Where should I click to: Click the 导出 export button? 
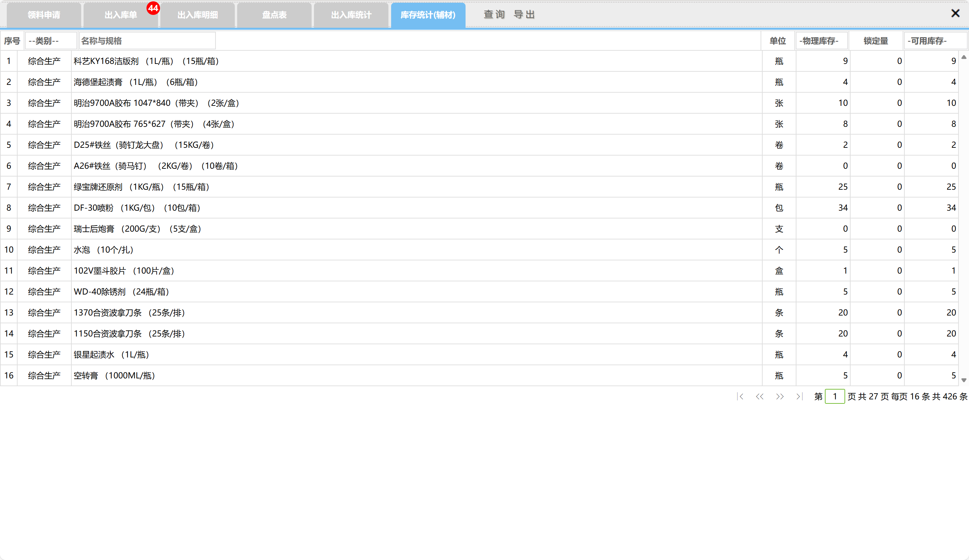click(524, 15)
